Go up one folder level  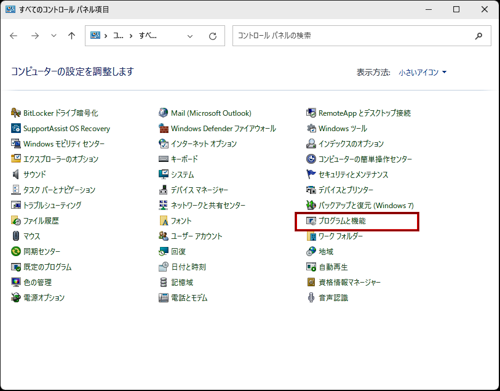pos(72,36)
